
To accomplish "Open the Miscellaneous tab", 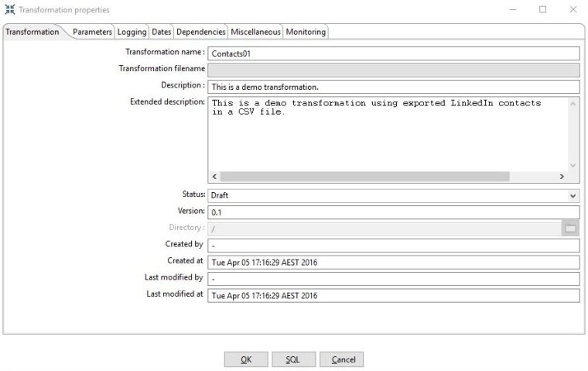I will click(x=255, y=32).
